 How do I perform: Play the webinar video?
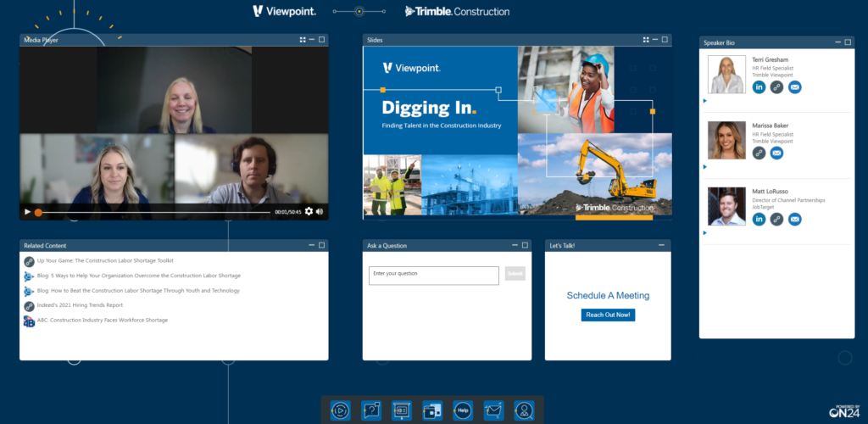coord(27,211)
